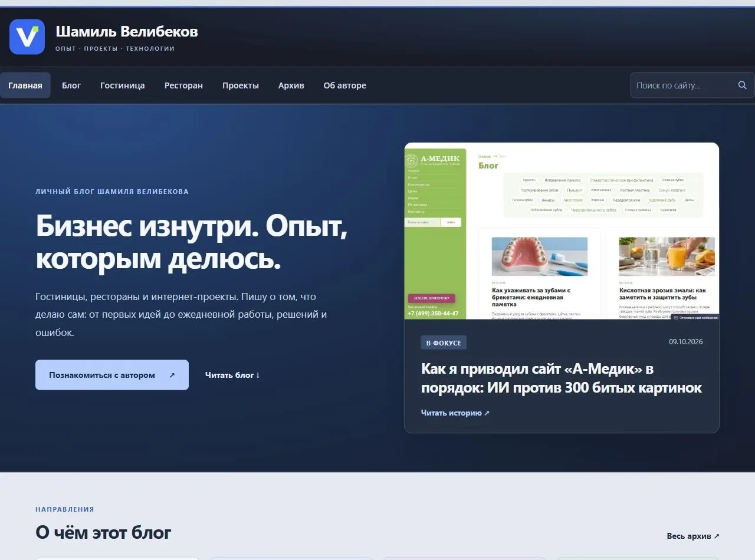Follow the Читать историю link

[x=455, y=413]
